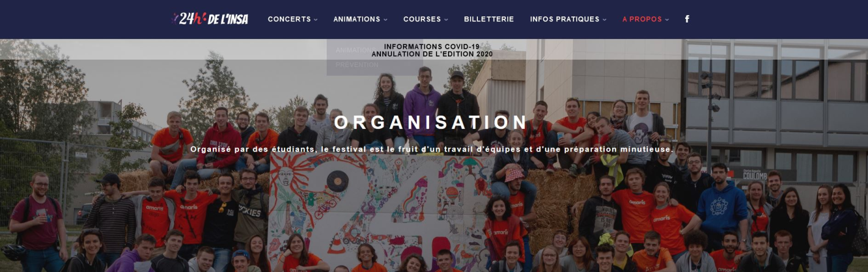Open the Informations COVID-19 link

pyautogui.click(x=432, y=46)
